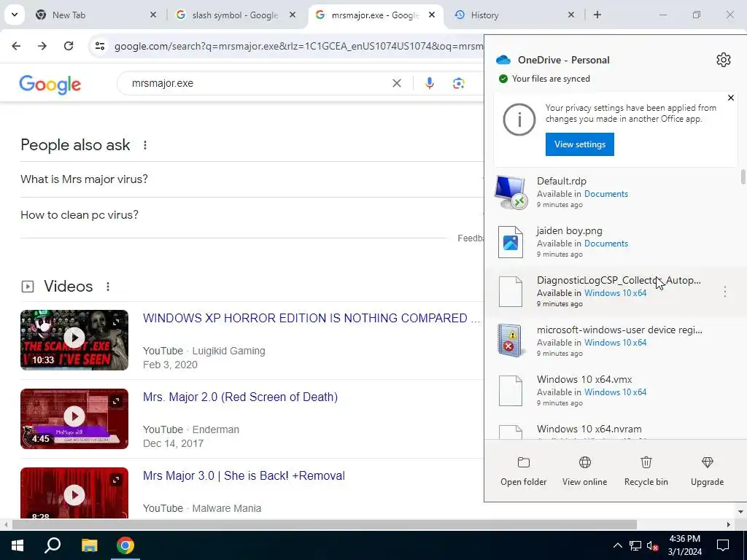Click Open folder in OneDrive panel
This screenshot has width=747, height=560.
click(524, 472)
